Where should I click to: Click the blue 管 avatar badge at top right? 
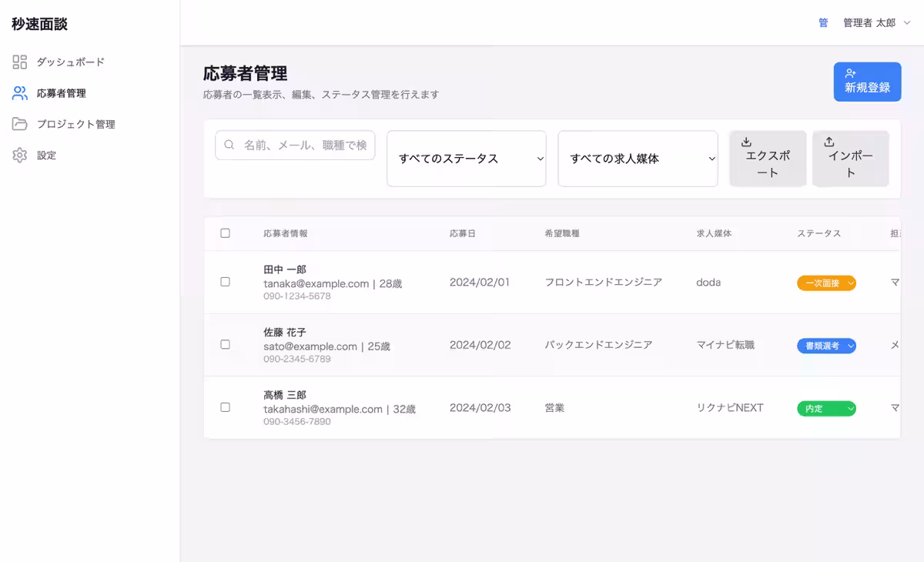coord(822,22)
